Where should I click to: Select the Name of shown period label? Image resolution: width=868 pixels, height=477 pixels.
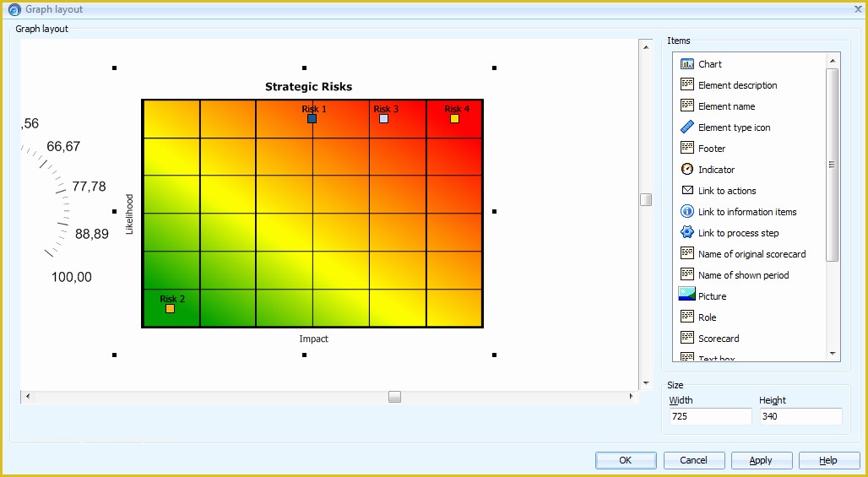(x=743, y=275)
